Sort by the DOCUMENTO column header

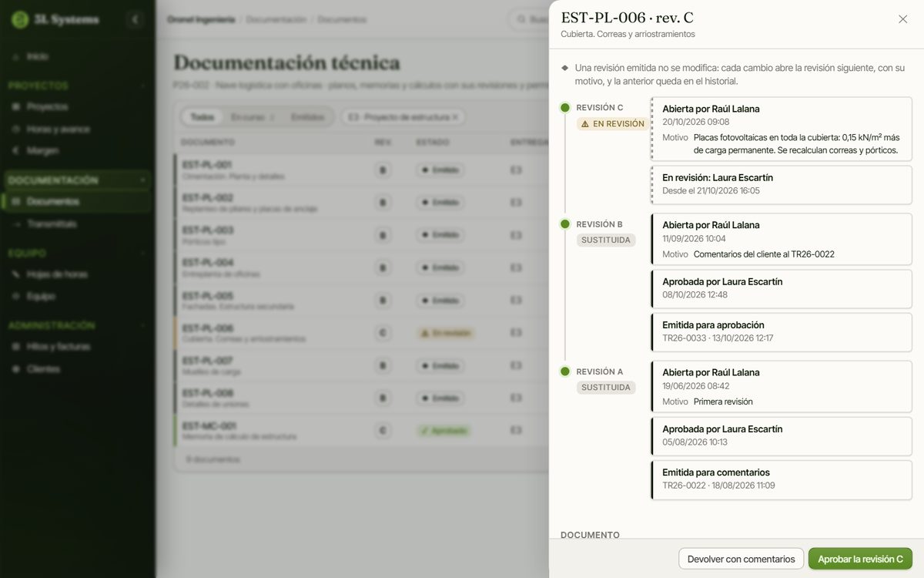208,143
